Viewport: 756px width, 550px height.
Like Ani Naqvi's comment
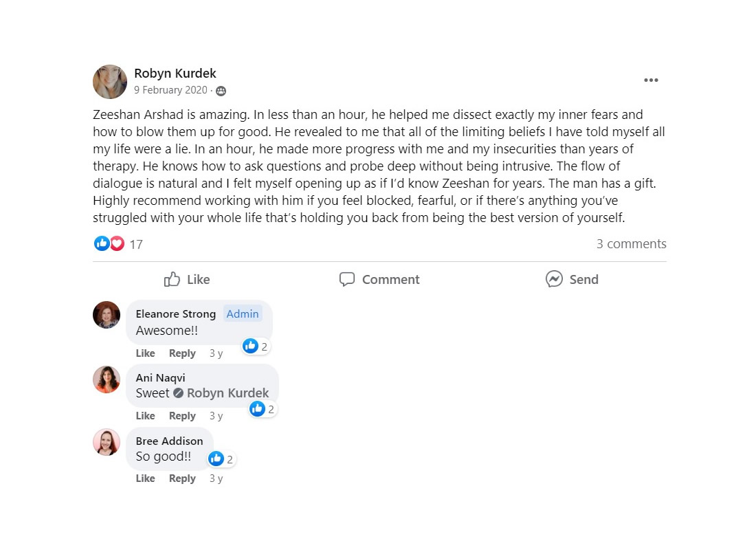tap(145, 416)
